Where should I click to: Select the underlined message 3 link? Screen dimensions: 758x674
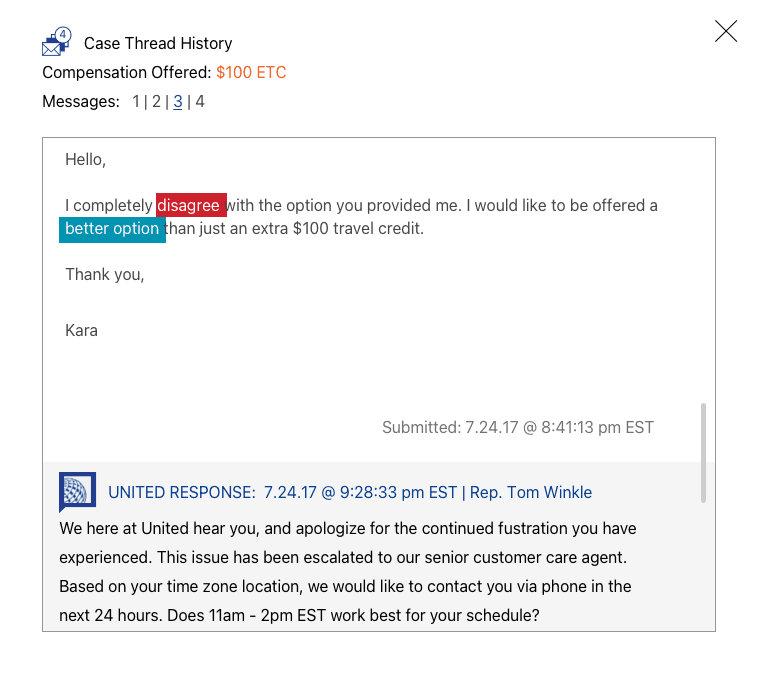coord(178,101)
